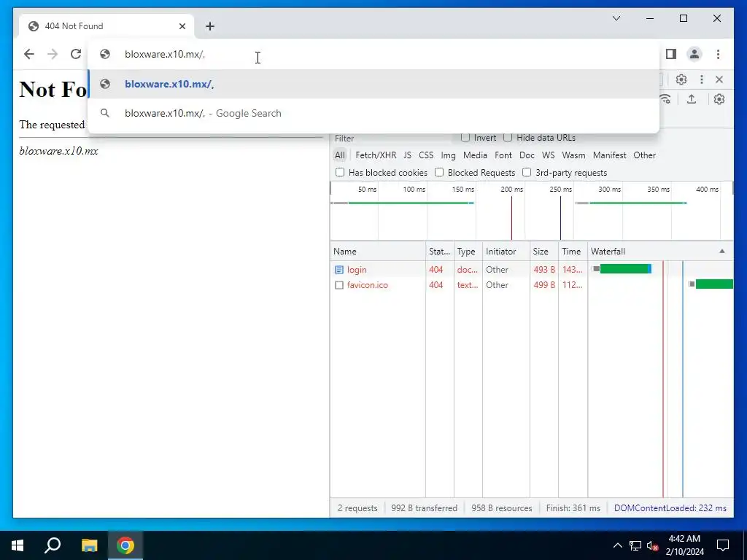Open the Chrome profile avatar
The width and height of the screenshot is (747, 560).
tap(694, 54)
